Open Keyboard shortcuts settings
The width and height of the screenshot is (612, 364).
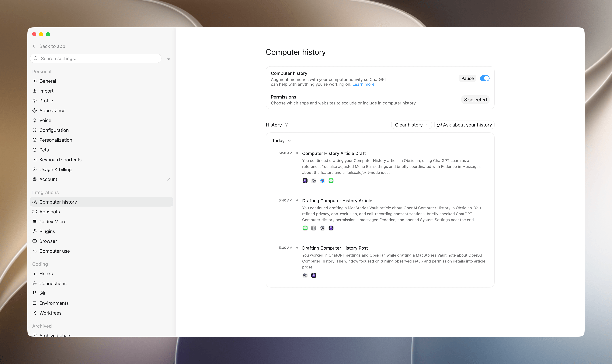click(x=101, y=160)
